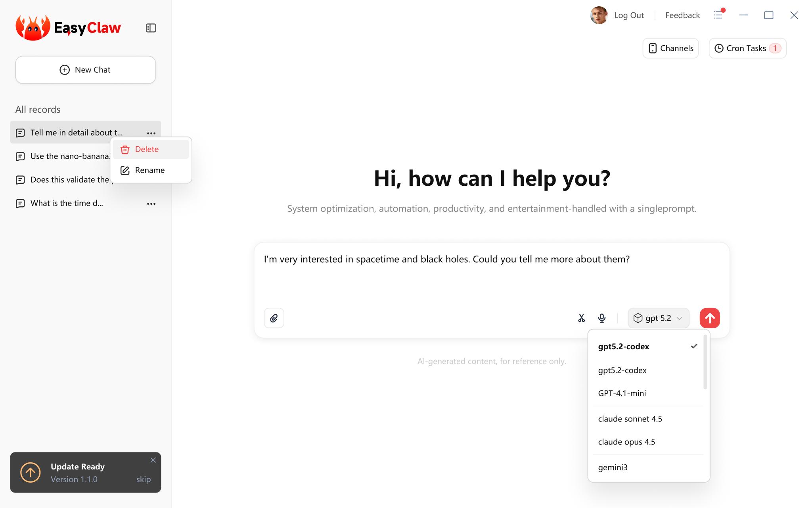Click the scissors screenshot icon
812x508 pixels.
[x=581, y=318]
